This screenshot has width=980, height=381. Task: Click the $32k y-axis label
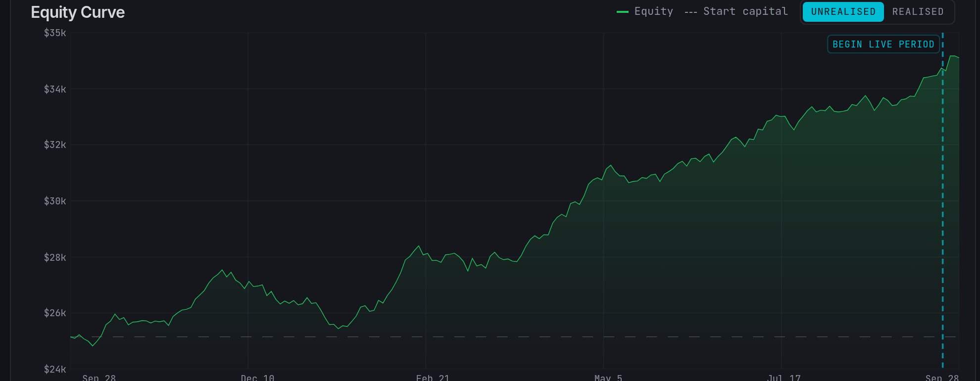[55, 145]
